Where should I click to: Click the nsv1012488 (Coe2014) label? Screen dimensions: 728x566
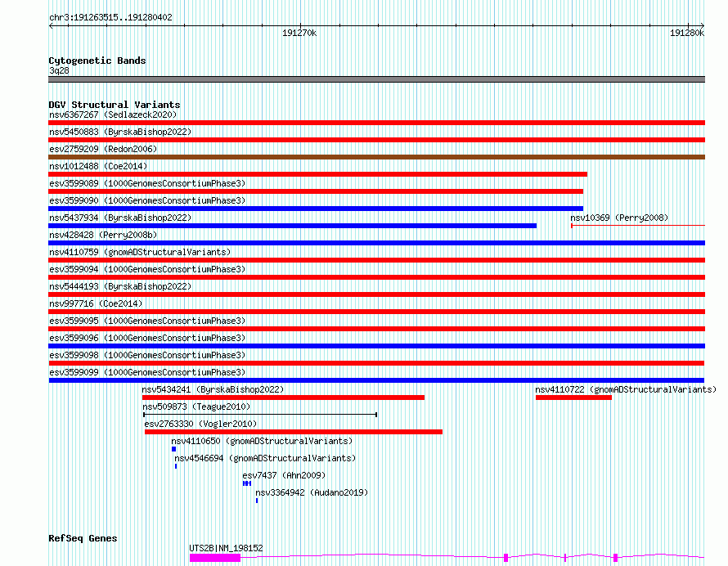(x=98, y=166)
